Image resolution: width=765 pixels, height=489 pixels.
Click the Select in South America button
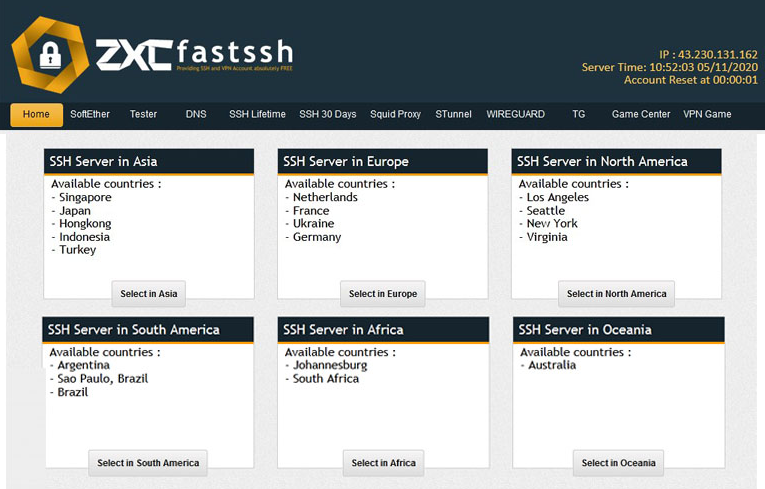(x=148, y=463)
